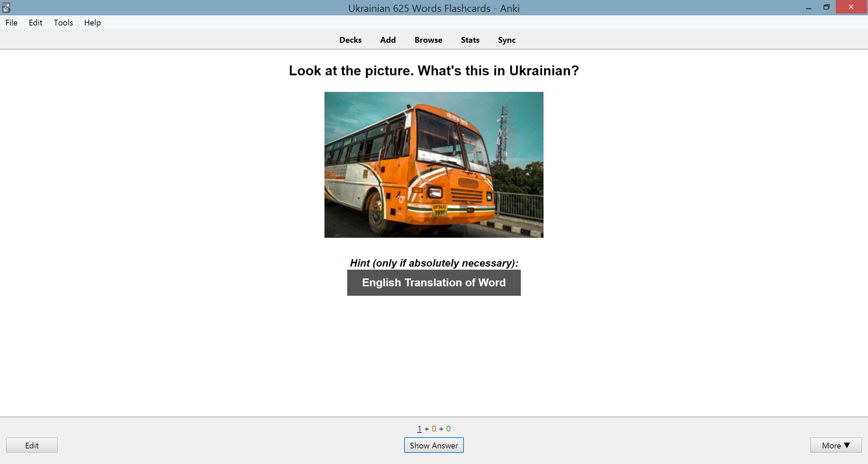Viewport: 868px width, 464px height.
Task: Expand the More options dropdown
Action: click(x=836, y=445)
